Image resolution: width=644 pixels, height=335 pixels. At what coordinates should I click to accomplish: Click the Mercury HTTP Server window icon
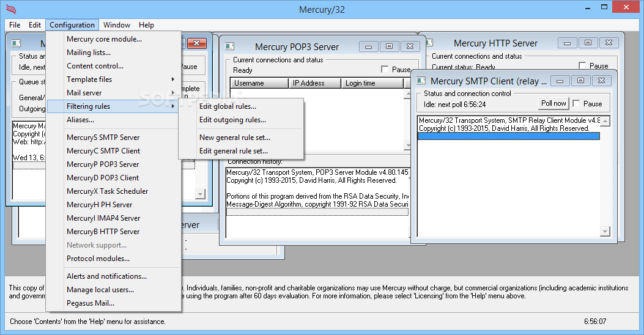click(430, 43)
